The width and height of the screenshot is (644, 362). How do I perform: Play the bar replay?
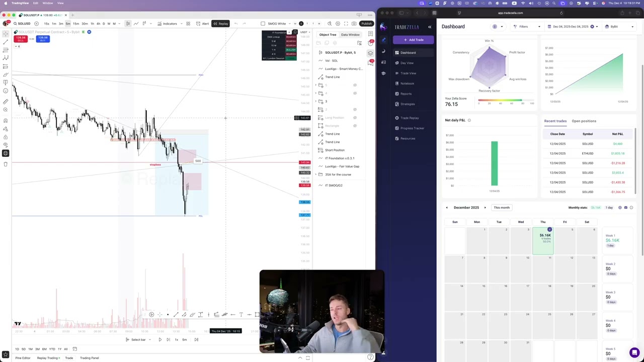160,340
